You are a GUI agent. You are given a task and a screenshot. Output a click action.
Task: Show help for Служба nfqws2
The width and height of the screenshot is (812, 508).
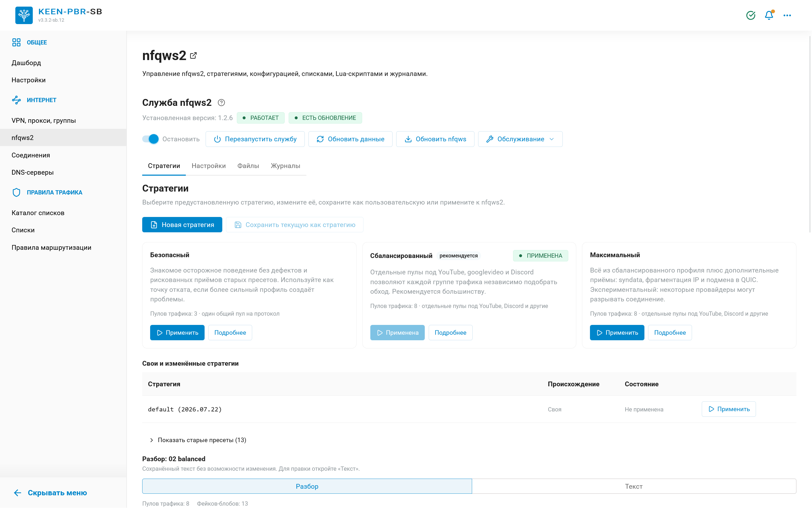[x=221, y=103]
